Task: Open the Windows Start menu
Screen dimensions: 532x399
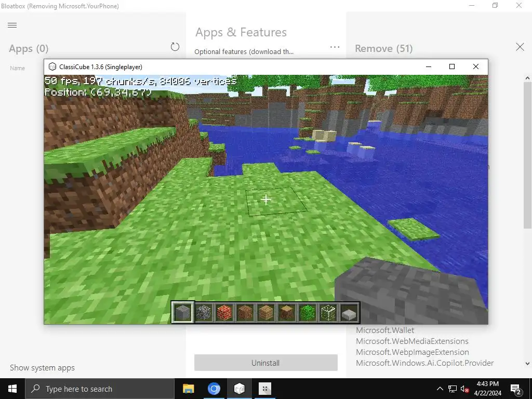Action: click(x=12, y=389)
